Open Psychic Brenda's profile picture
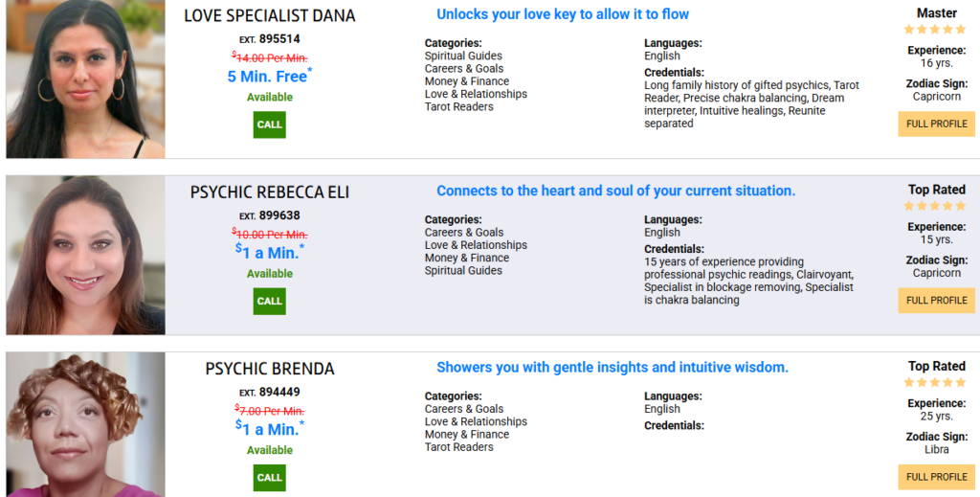 point(86,425)
